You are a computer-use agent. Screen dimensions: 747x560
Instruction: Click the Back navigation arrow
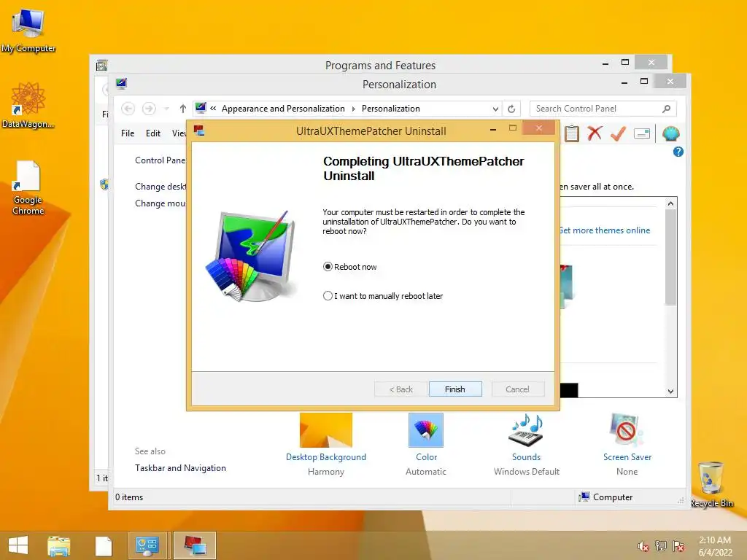pyautogui.click(x=128, y=109)
